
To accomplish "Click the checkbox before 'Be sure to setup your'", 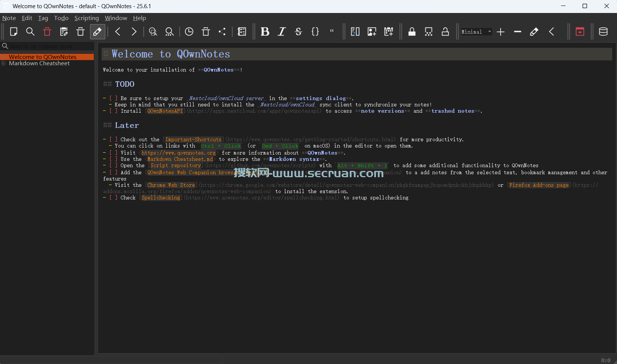I will tap(113, 98).
